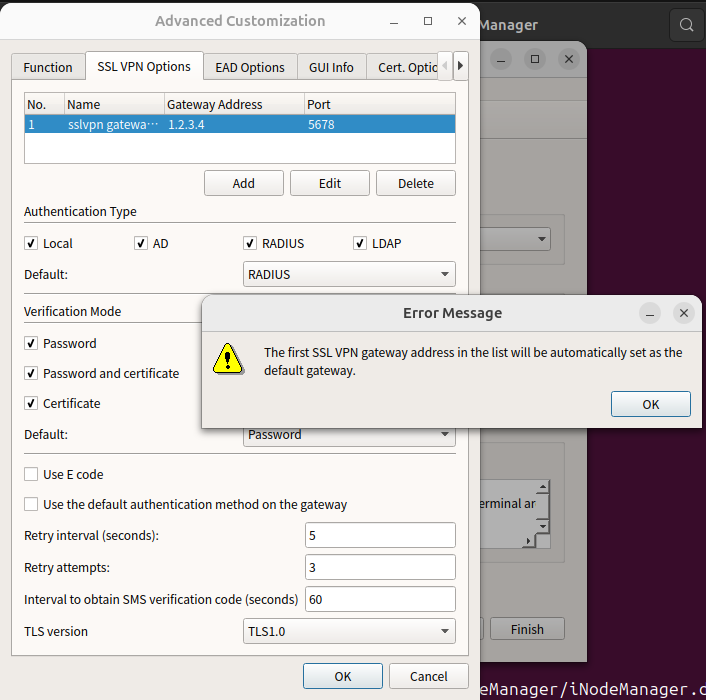Click the Add gateway button
The image size is (706, 700).
tap(243, 183)
